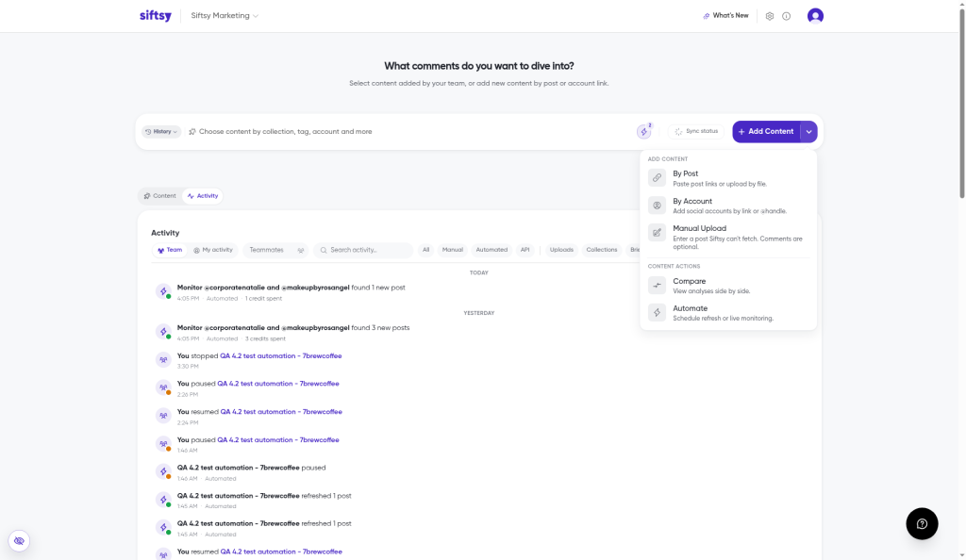This screenshot has width=966, height=560.
Task: Click the By Post link icon
Action: pyautogui.click(x=657, y=178)
